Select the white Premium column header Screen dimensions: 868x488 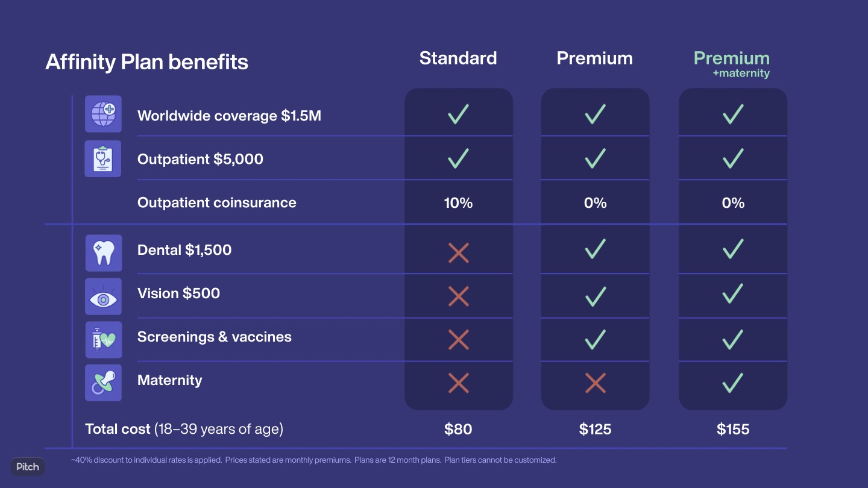[594, 58]
